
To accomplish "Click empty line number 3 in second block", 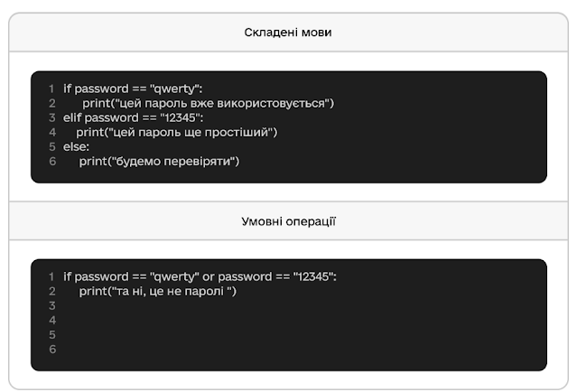I will click(52, 305).
